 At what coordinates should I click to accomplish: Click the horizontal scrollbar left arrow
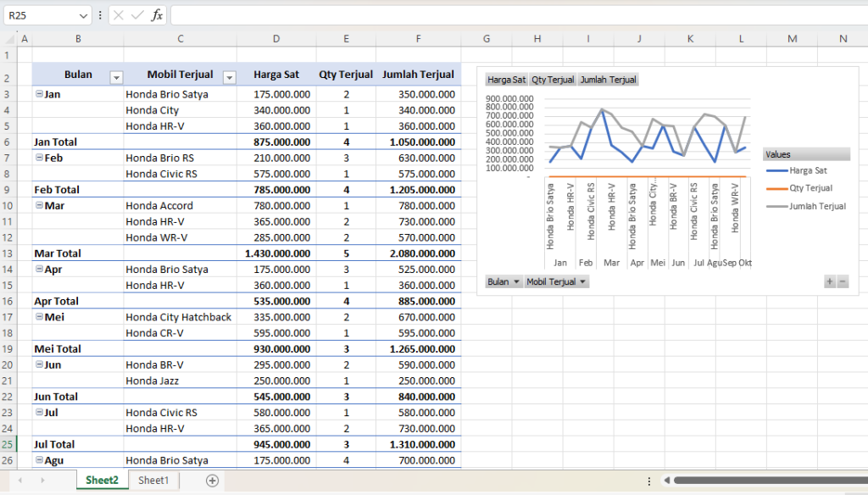[x=667, y=481]
